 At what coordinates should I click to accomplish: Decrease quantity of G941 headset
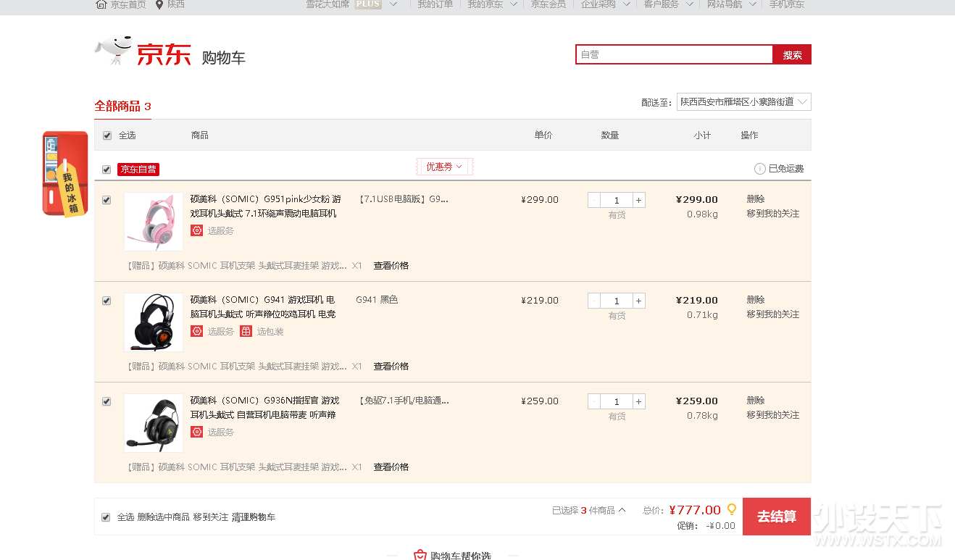click(x=594, y=301)
